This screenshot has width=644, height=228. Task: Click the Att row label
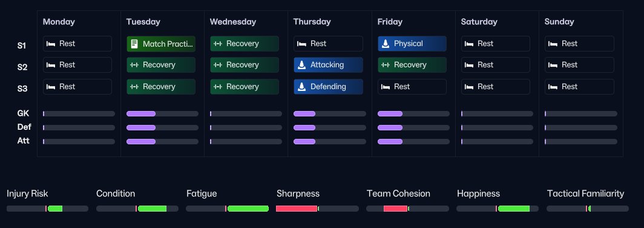click(x=24, y=141)
